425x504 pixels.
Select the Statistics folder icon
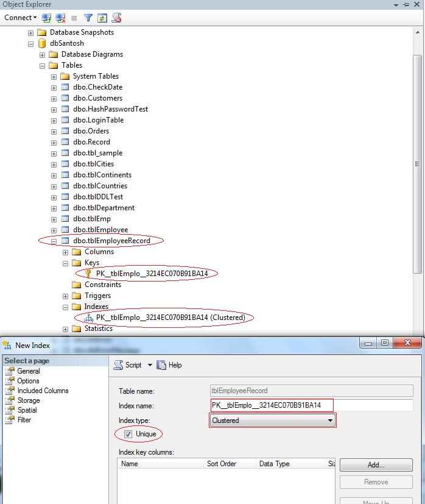point(77,328)
